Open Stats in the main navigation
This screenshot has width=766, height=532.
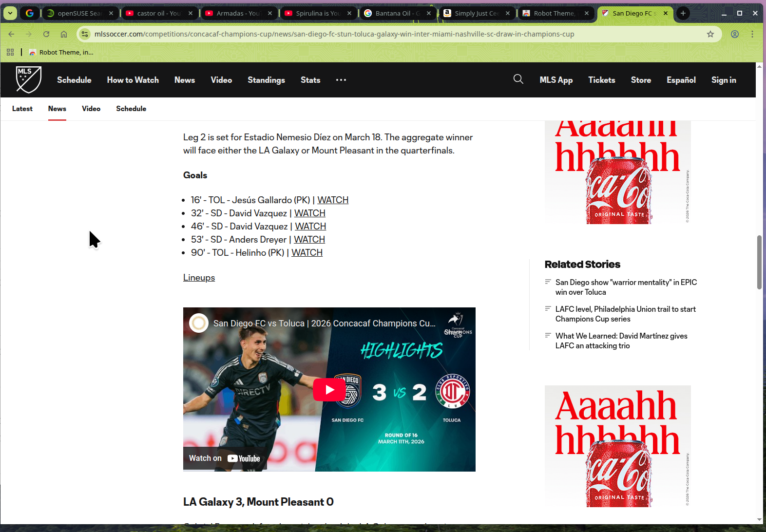[310, 80]
